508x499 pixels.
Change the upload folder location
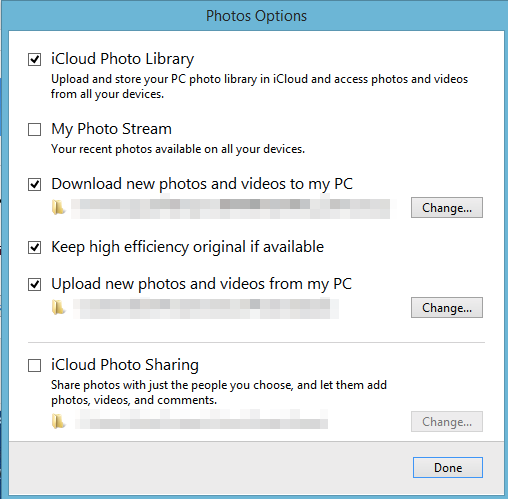pos(447,308)
